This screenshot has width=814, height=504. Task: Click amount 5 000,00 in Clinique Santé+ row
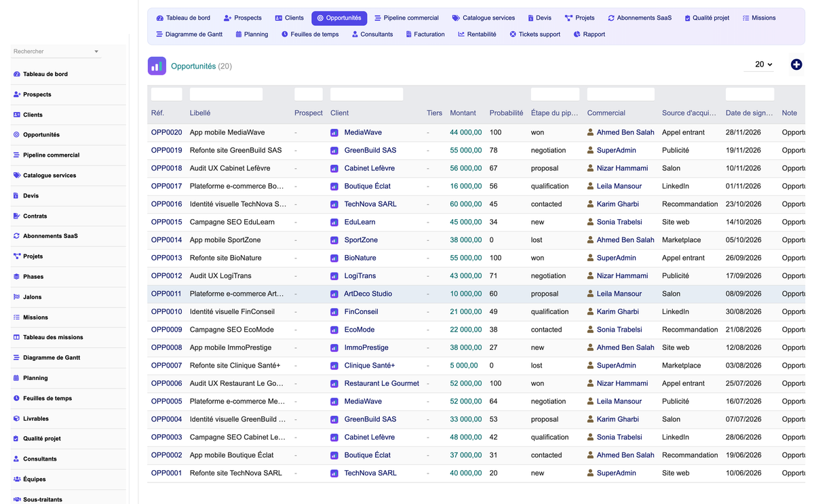(464, 366)
